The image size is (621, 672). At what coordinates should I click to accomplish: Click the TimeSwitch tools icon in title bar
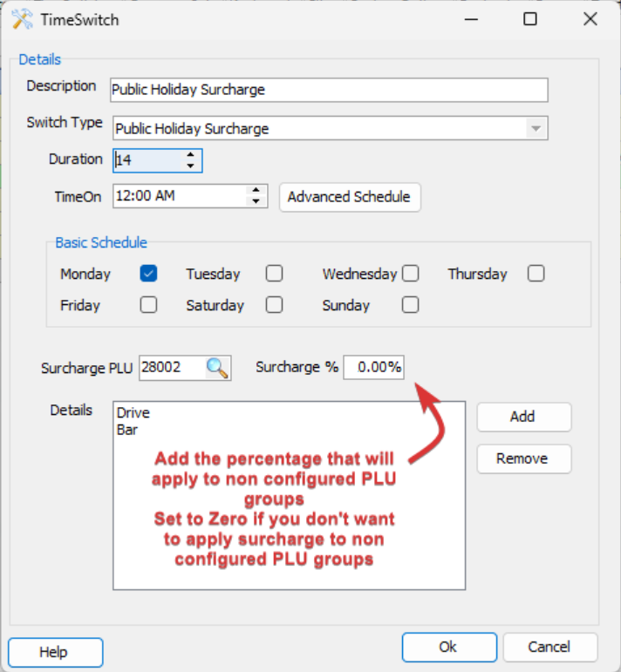point(22,20)
